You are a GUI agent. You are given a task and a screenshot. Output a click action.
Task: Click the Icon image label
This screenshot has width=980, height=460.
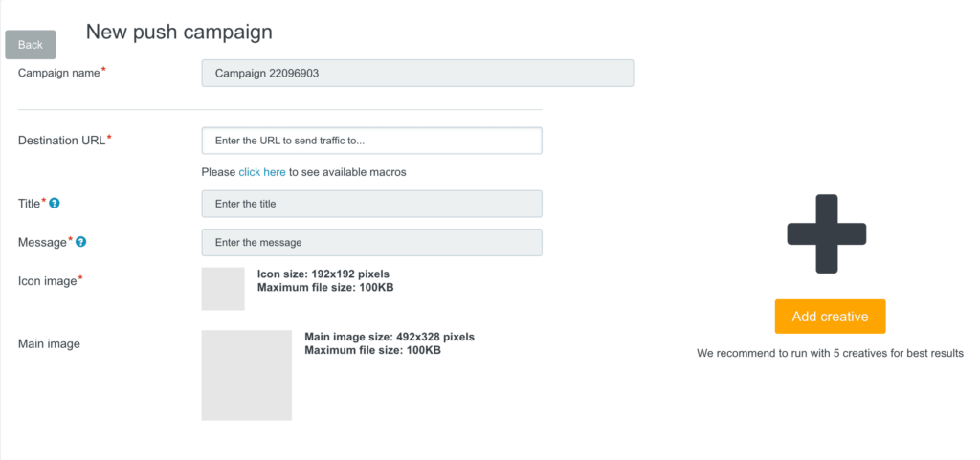48,281
